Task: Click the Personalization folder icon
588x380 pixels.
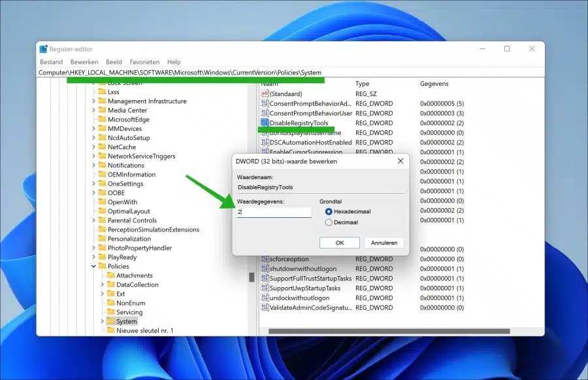Action: (x=102, y=239)
